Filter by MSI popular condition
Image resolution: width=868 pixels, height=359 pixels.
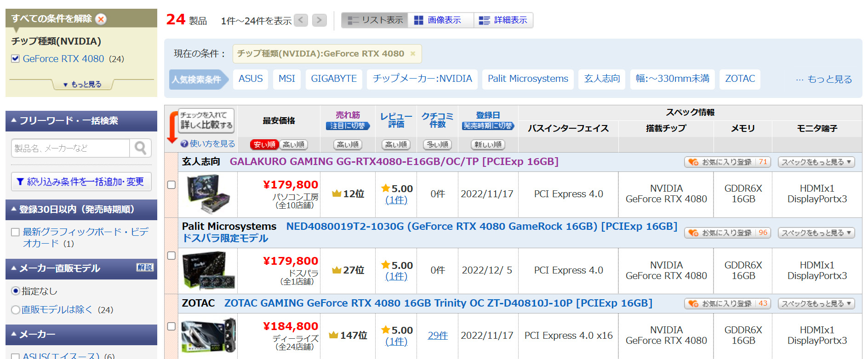point(287,79)
